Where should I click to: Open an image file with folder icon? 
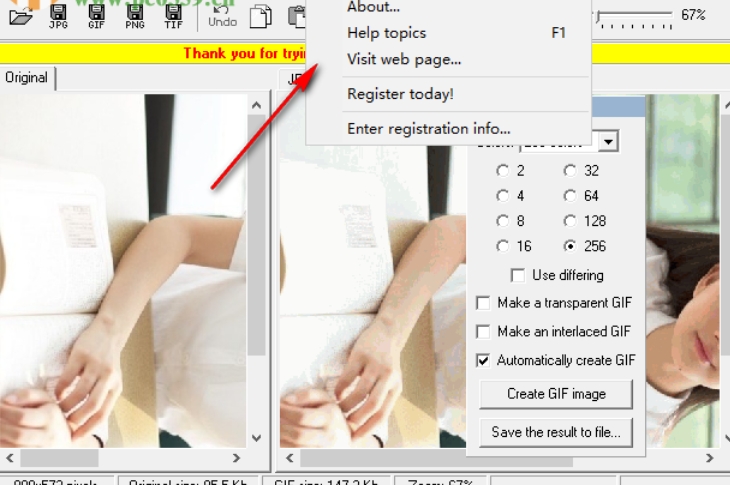point(21,17)
